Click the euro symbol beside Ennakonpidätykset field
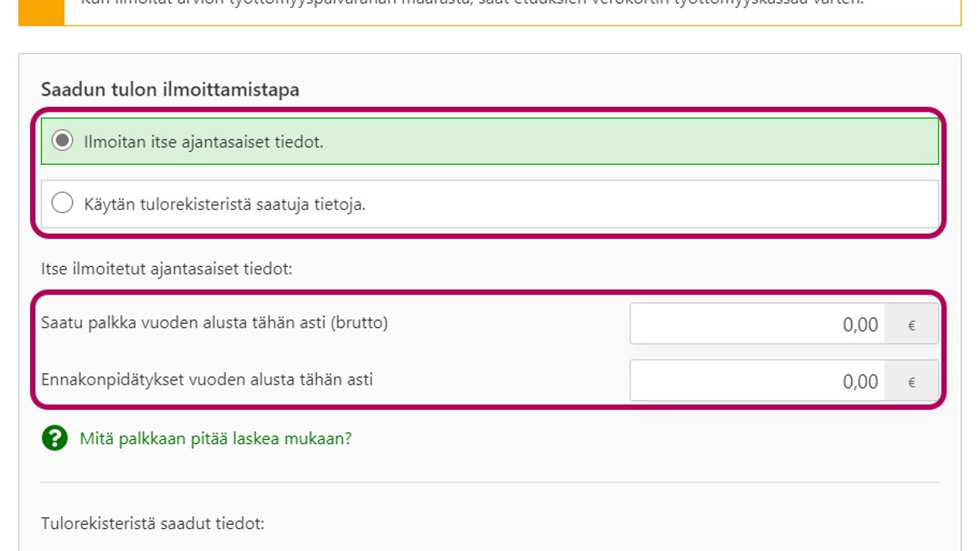 [911, 381]
